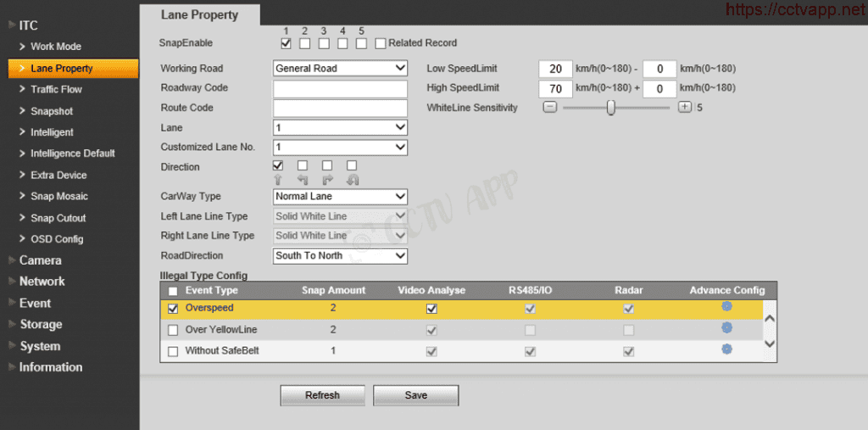The width and height of the screenshot is (868, 430).
Task: Expand the RoadDirection dropdown
Action: 340,255
